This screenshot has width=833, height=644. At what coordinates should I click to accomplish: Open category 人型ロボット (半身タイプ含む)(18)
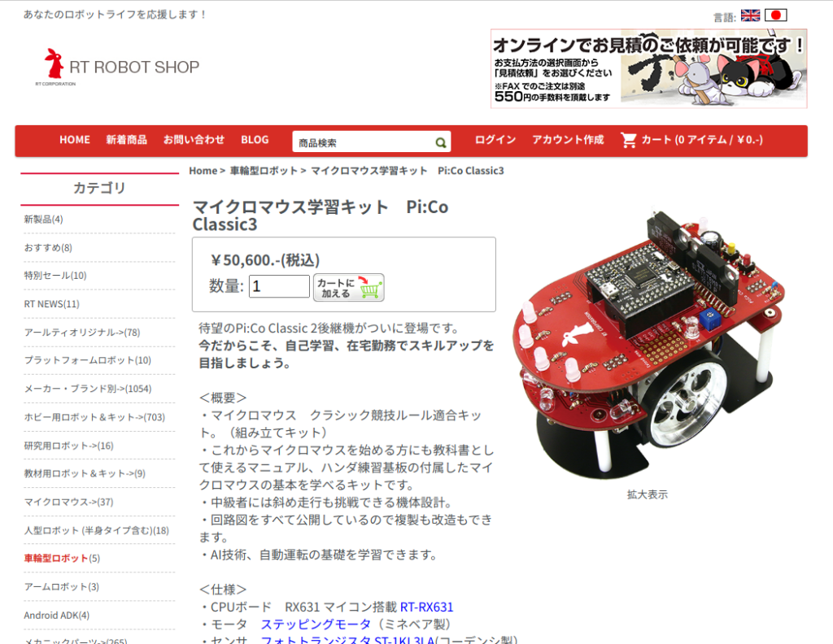(97, 530)
